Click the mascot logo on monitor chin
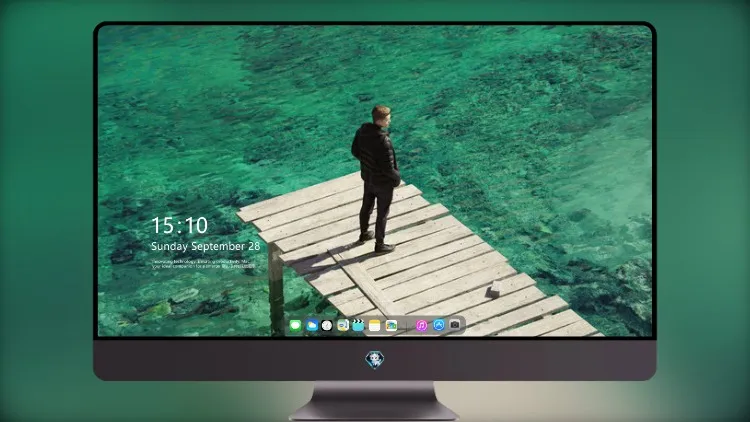 pos(375,359)
